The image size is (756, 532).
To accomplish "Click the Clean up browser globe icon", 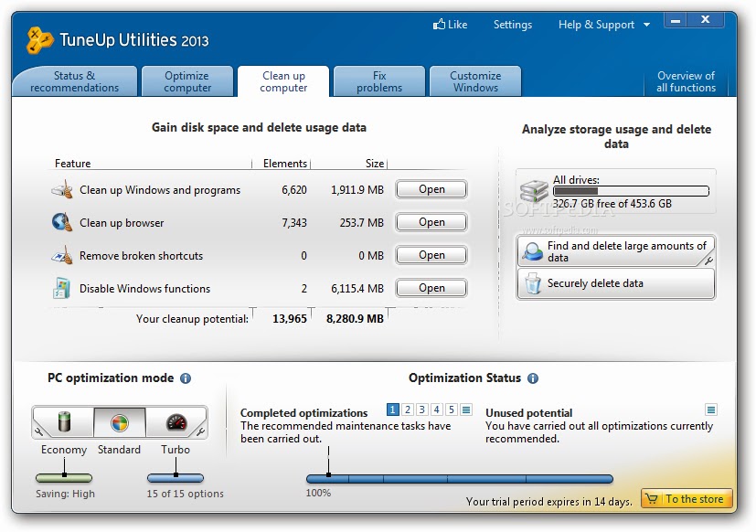I will [62, 222].
